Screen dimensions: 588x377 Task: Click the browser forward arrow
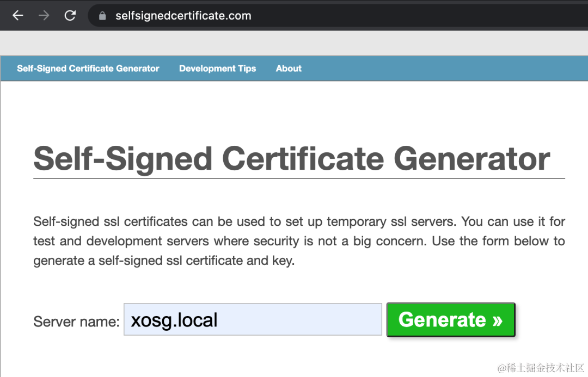click(x=44, y=15)
